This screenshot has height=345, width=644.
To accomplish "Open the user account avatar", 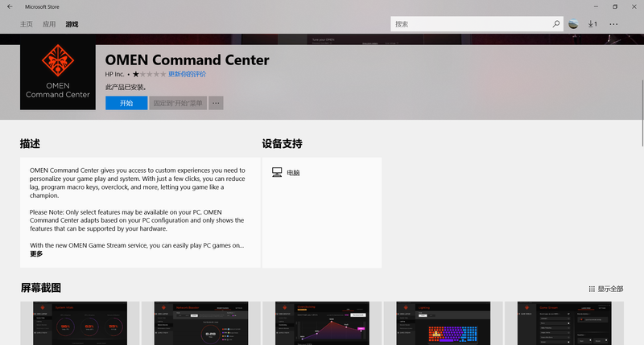I will coord(572,24).
